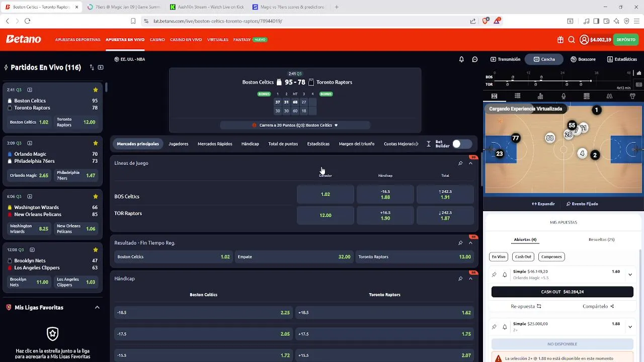The height and width of the screenshot is (362, 644).
Task: Open the Jugadores markets tab
Action: 179,144
